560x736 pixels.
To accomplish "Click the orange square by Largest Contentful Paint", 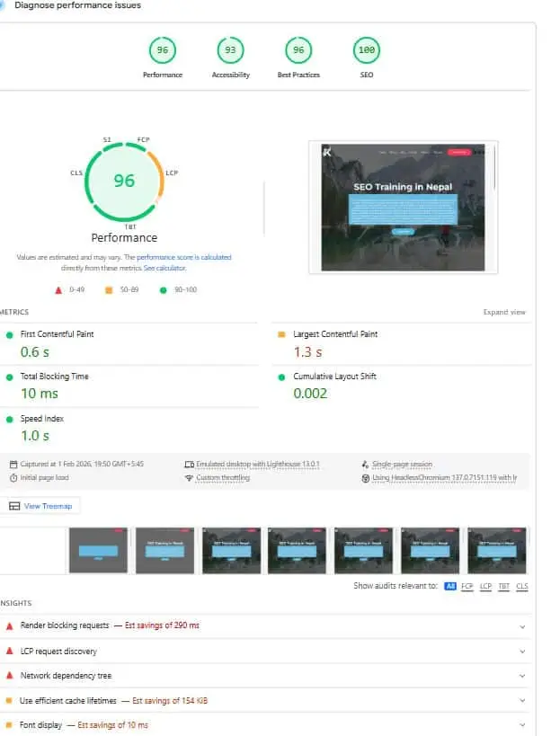I will (281, 334).
